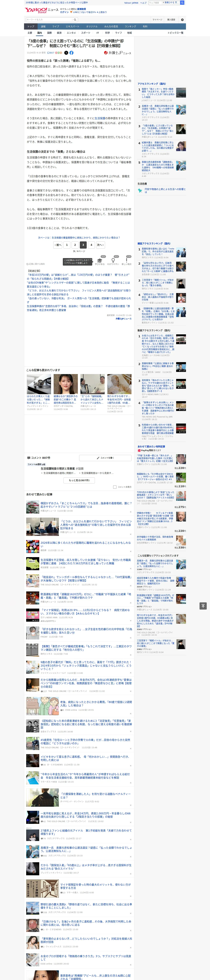Open top banner link 特設ページ公開中
This screenshot has width=210, height=980.
(x=57, y=3)
